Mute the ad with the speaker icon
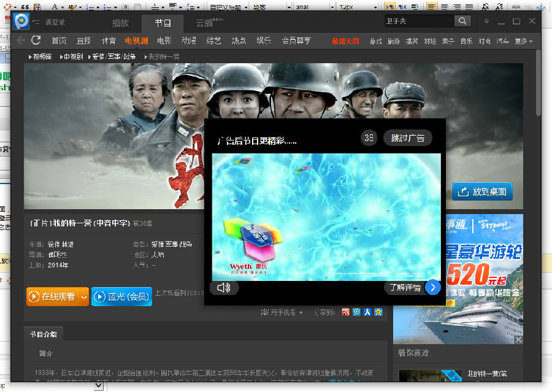This screenshot has width=552, height=392. (223, 287)
